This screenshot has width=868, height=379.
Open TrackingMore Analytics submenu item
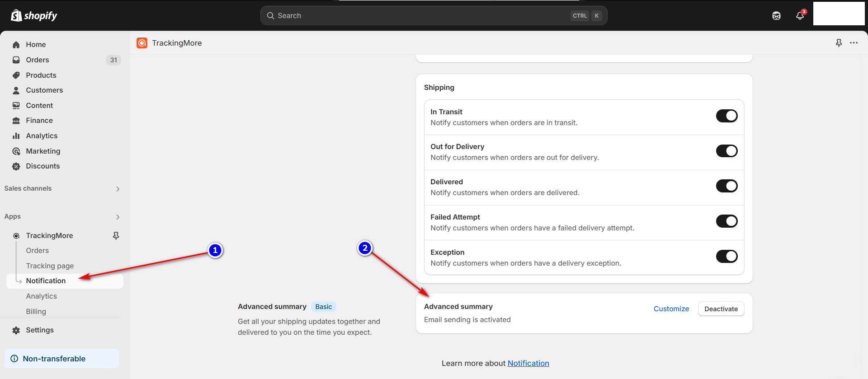tap(42, 296)
